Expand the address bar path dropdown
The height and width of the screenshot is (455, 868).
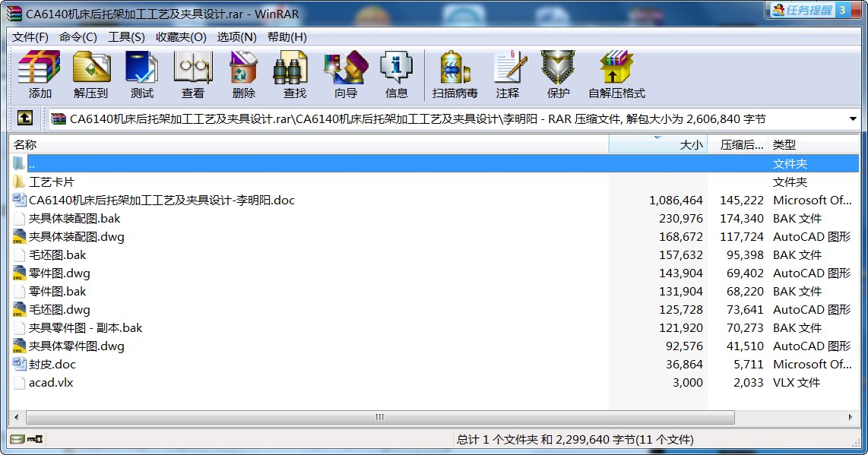coord(853,118)
